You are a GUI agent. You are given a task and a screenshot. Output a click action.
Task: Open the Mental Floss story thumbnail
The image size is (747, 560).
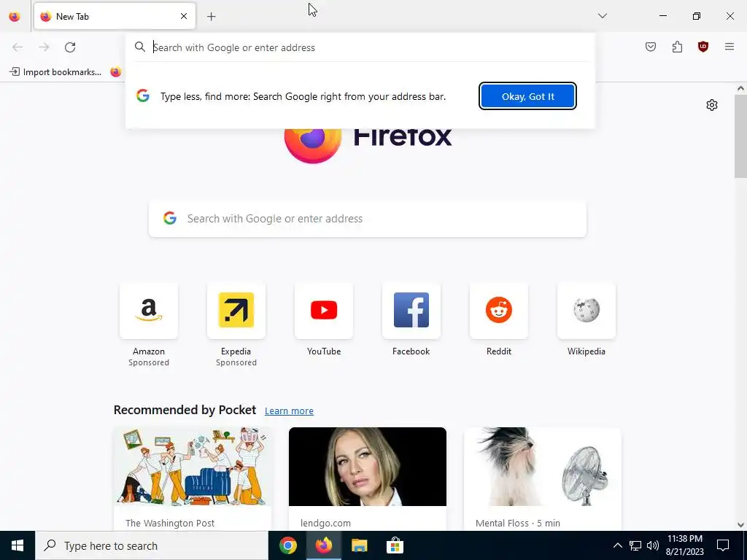[x=543, y=467]
